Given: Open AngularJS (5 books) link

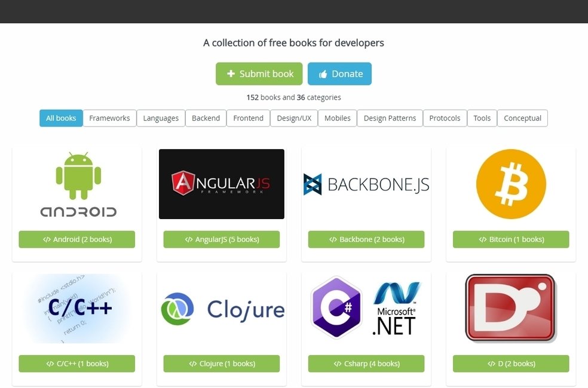Looking at the screenshot, I should [221, 239].
